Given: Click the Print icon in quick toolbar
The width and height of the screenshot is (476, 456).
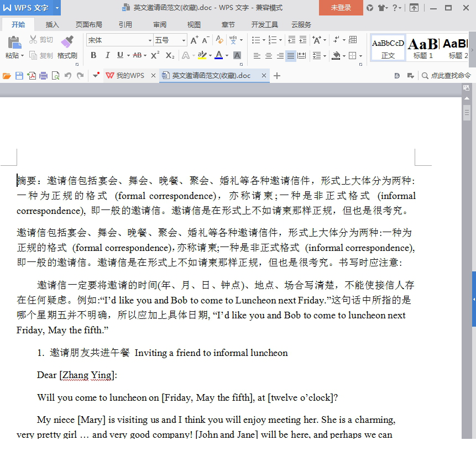Looking at the screenshot, I should pyautogui.click(x=44, y=76).
